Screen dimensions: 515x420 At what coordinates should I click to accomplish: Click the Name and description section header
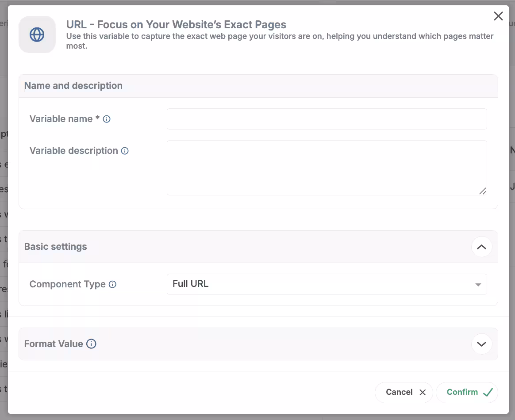coord(73,85)
